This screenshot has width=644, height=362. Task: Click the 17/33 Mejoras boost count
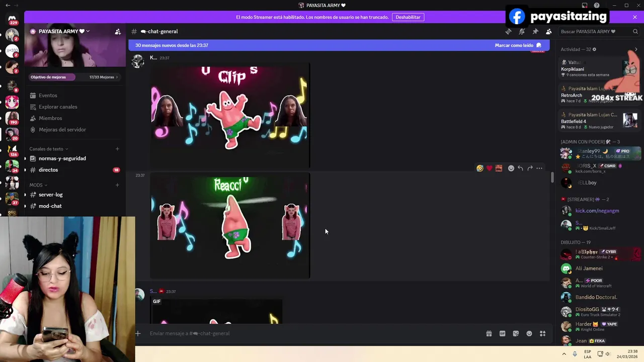tap(103, 77)
